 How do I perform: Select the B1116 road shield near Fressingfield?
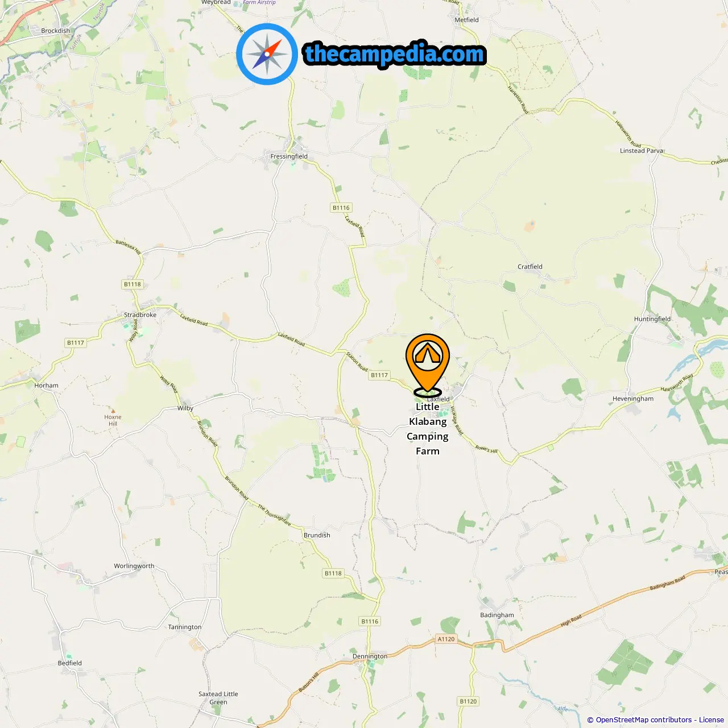tap(341, 208)
